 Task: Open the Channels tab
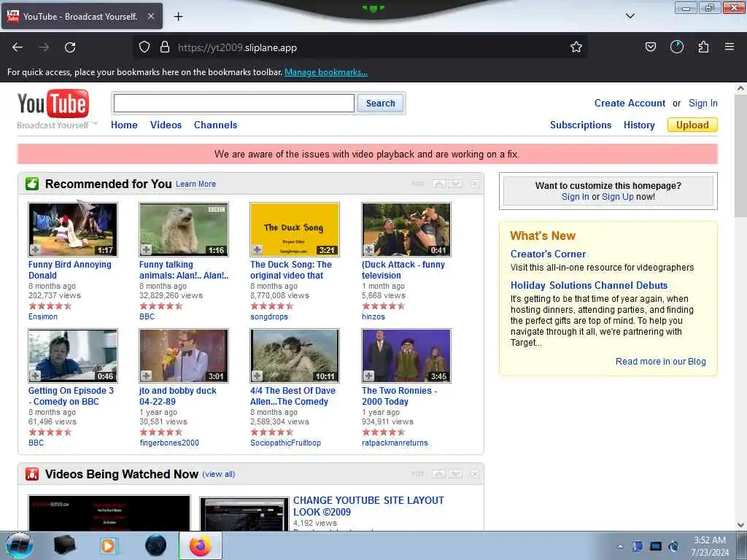[215, 125]
